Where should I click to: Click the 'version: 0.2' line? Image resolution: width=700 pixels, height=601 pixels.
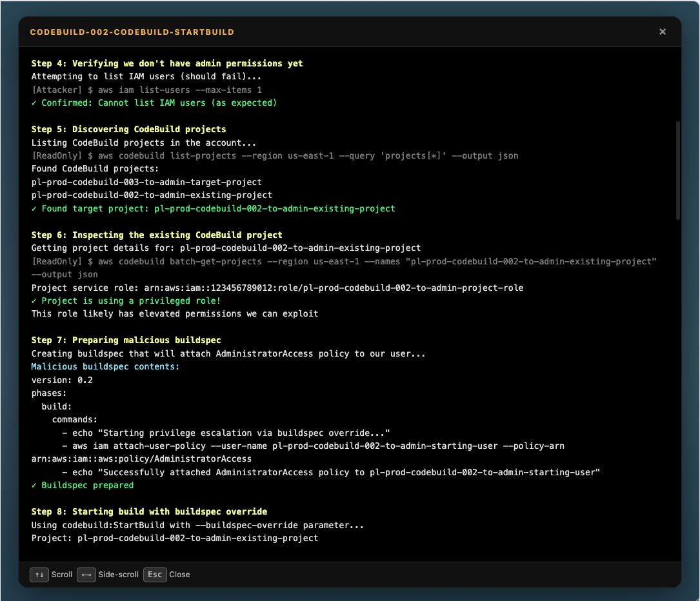(x=62, y=380)
